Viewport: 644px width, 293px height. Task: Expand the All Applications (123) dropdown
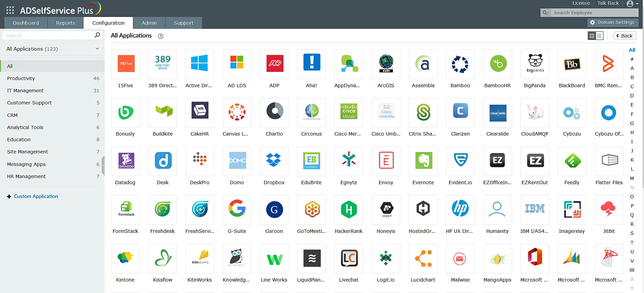point(97,49)
